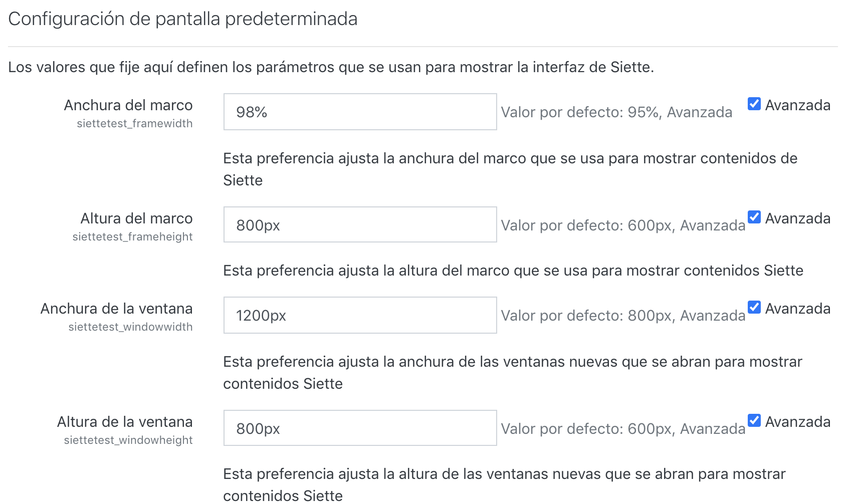Image resolution: width=854 pixels, height=504 pixels.
Task: Focus the Altura de la ventana input field
Action: pos(360,428)
